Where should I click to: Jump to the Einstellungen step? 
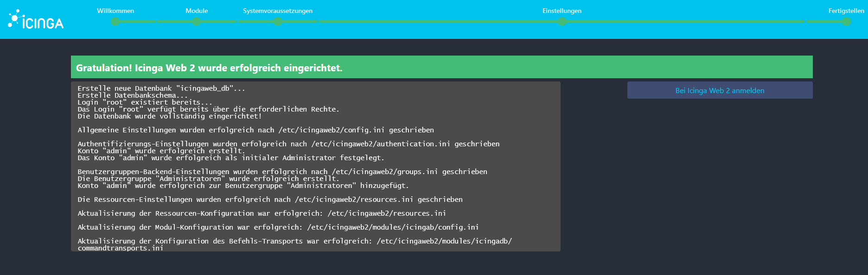[x=562, y=11]
